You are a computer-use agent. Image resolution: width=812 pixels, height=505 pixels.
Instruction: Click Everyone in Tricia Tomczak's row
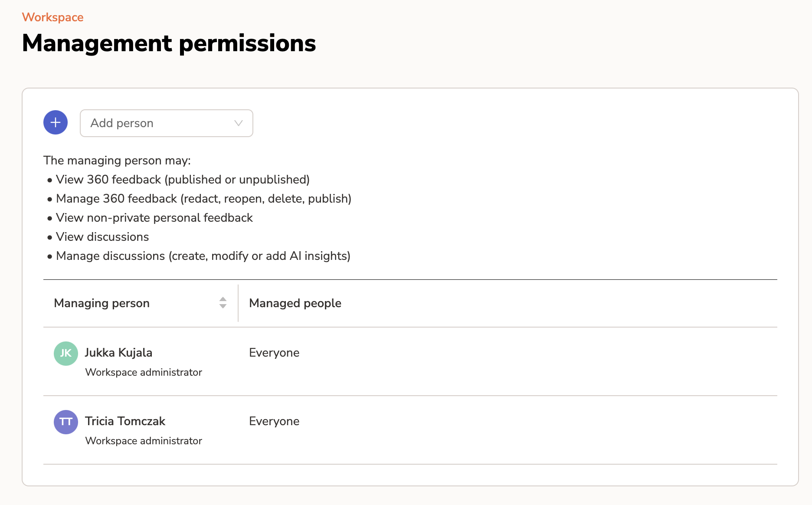pyautogui.click(x=274, y=421)
